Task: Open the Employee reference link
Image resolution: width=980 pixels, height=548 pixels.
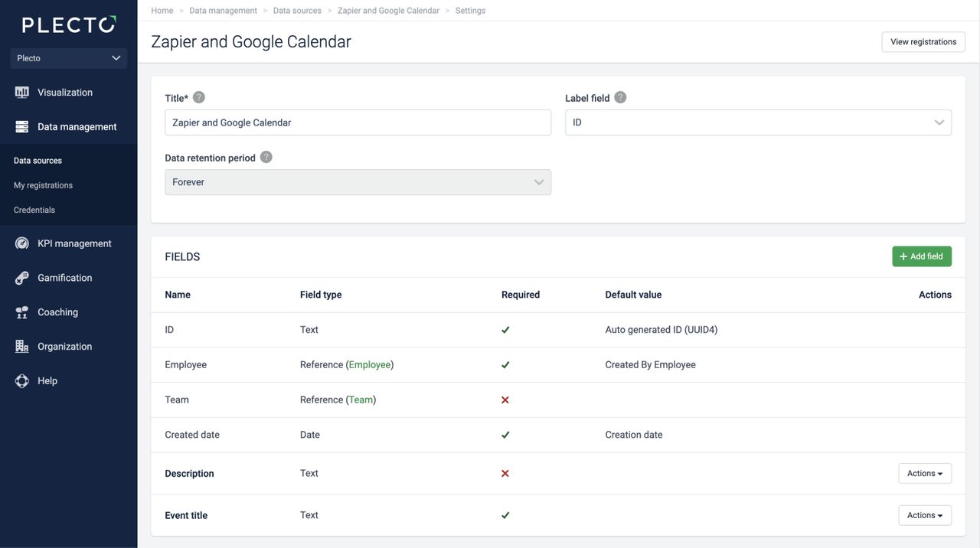Action: tap(370, 365)
